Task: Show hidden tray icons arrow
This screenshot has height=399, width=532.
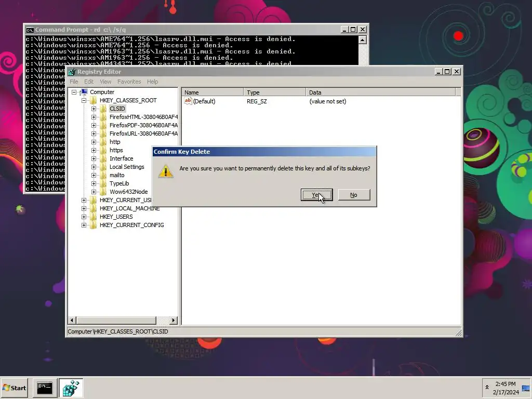Action: tap(487, 388)
